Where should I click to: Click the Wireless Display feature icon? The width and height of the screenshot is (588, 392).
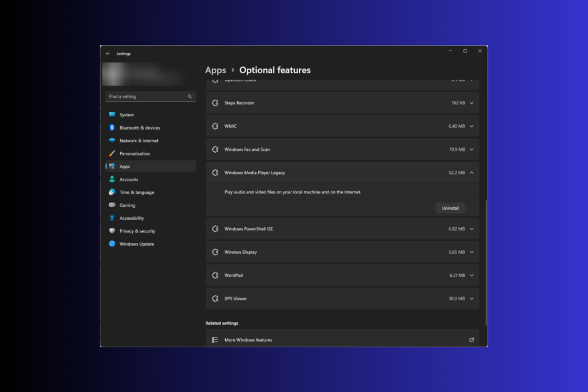215,252
